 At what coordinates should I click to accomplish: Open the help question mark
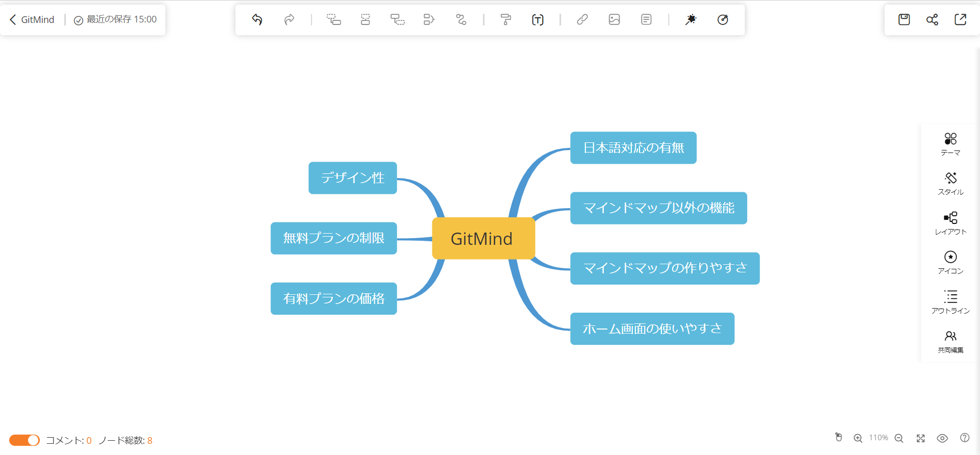pyautogui.click(x=965, y=438)
